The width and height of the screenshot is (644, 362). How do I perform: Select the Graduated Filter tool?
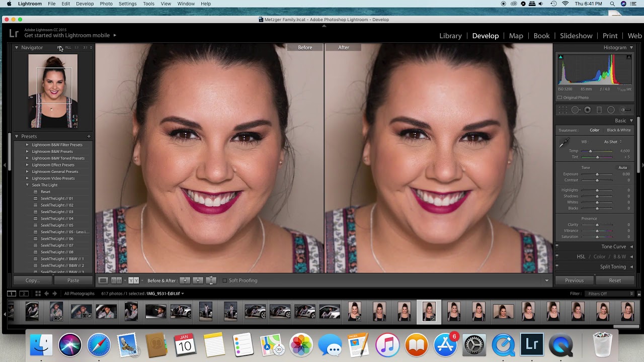(599, 110)
